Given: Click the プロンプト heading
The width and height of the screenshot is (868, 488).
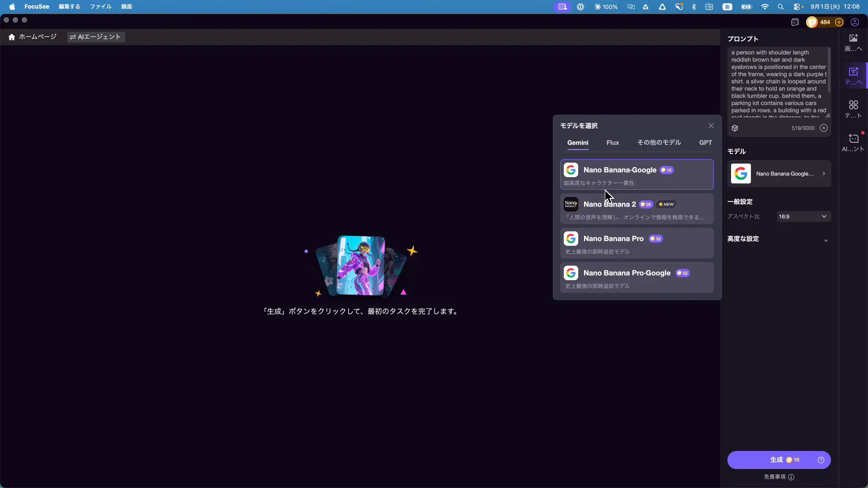Looking at the screenshot, I should 743,39.
